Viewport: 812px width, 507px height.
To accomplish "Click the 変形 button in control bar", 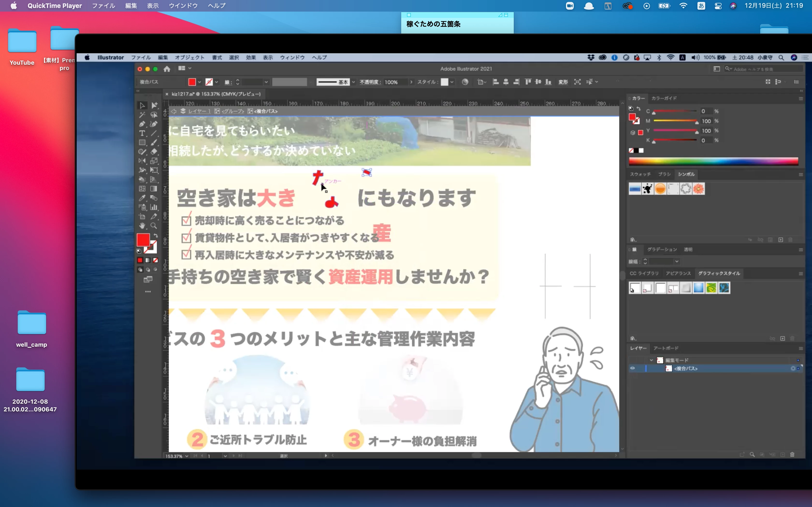I will [x=563, y=82].
